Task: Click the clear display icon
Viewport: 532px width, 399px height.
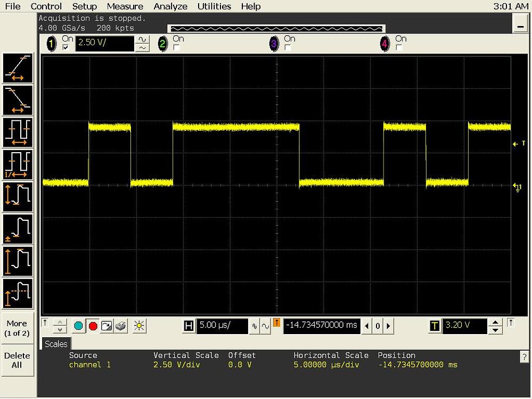Action: [x=107, y=326]
